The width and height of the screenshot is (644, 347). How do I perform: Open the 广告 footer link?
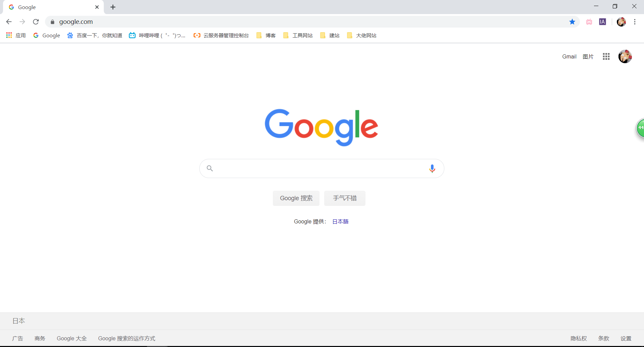coord(18,338)
